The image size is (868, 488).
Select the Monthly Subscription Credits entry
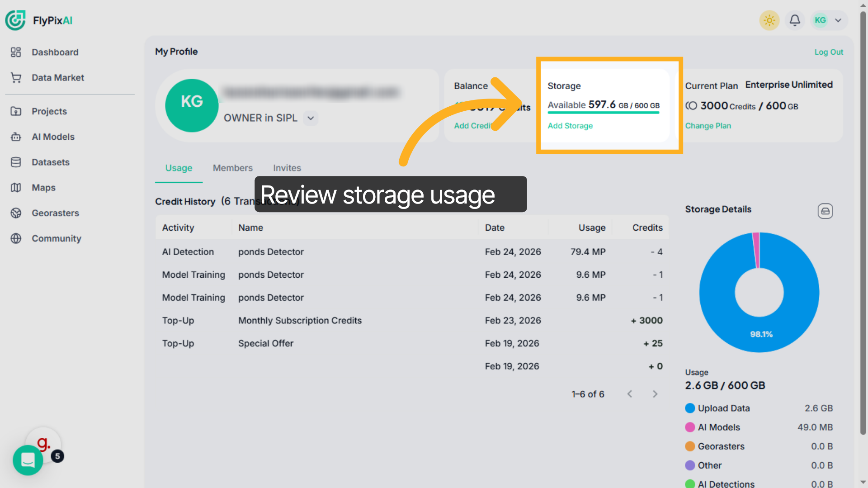click(x=300, y=321)
